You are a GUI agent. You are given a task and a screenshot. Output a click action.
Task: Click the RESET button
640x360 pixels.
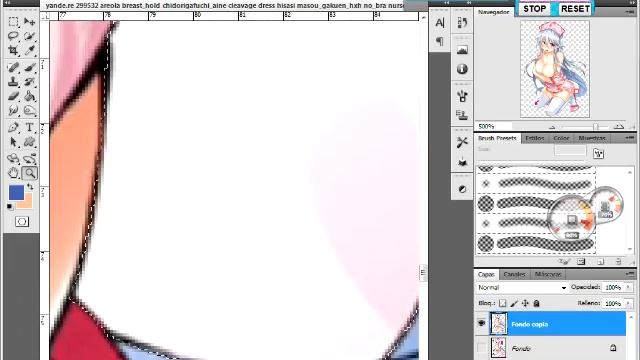[576, 9]
